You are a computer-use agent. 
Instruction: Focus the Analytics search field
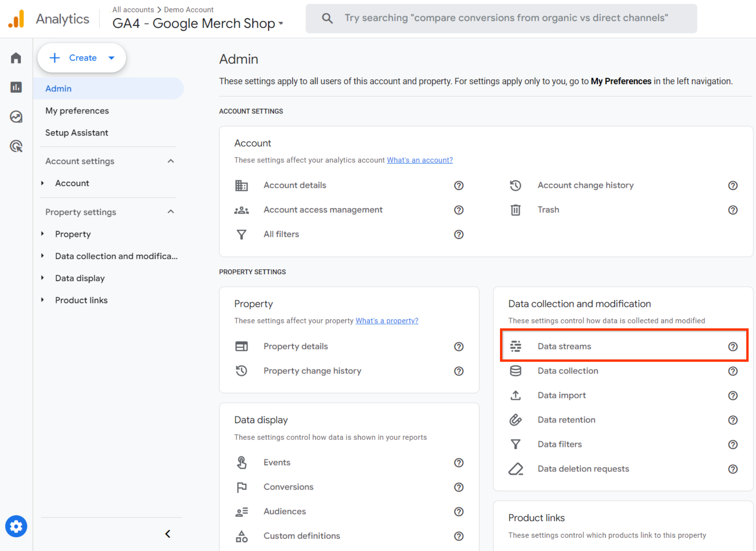tap(501, 18)
